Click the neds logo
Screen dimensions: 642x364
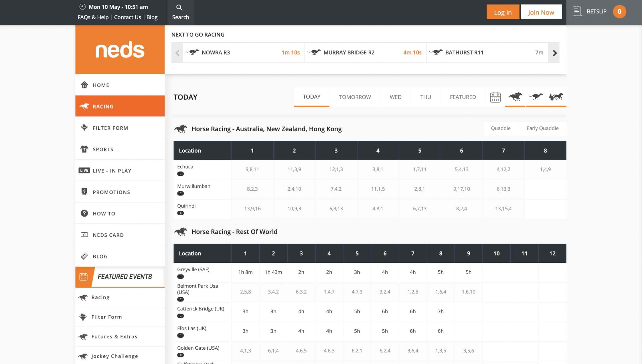(120, 49)
